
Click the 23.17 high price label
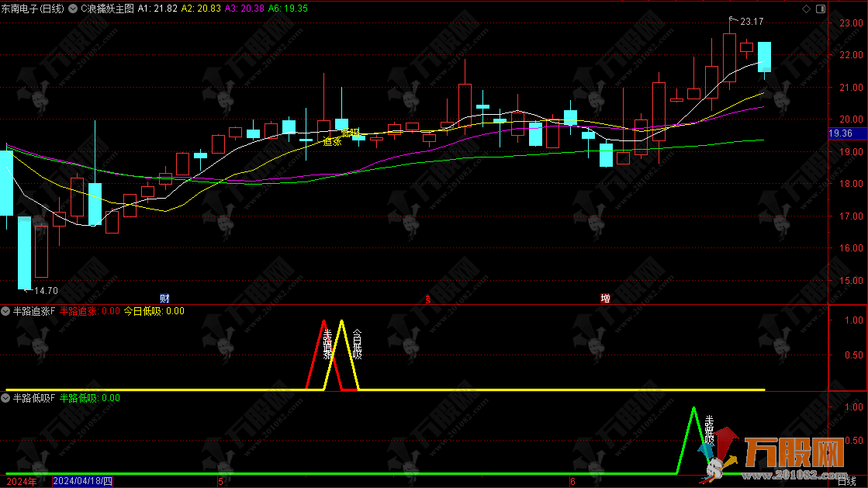(751, 22)
